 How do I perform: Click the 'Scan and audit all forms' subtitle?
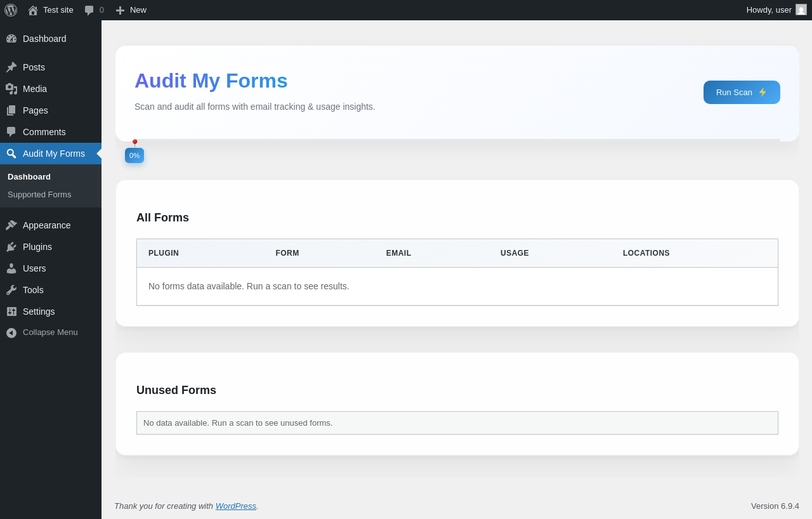255,107
